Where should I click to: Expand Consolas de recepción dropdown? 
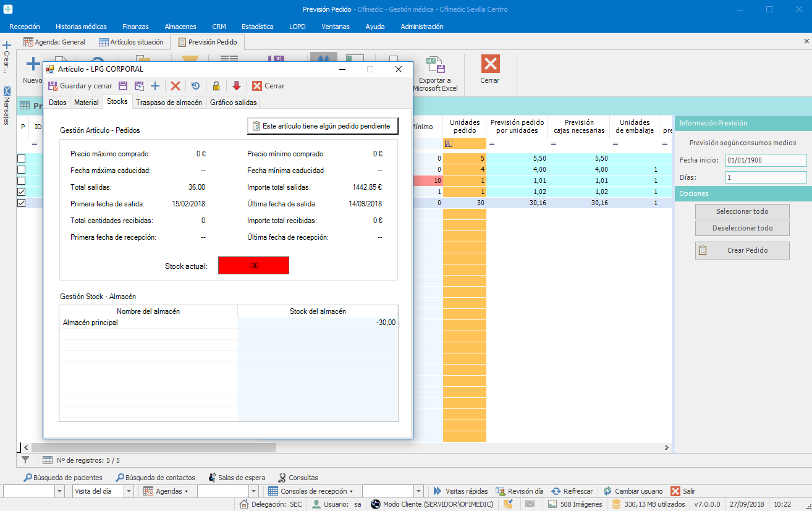(x=311, y=491)
